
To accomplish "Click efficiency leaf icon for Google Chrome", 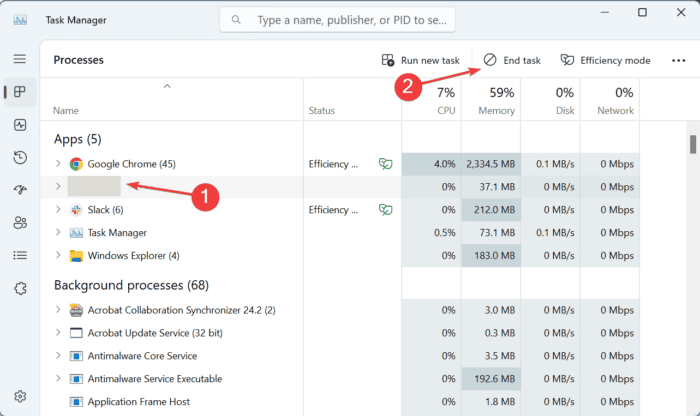I will click(385, 164).
